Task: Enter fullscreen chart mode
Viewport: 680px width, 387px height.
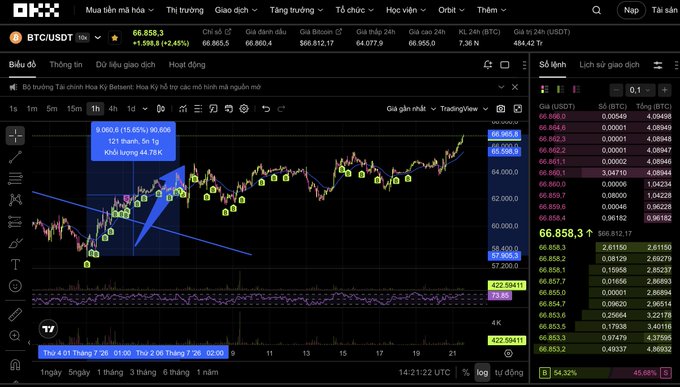Action: click(518, 109)
